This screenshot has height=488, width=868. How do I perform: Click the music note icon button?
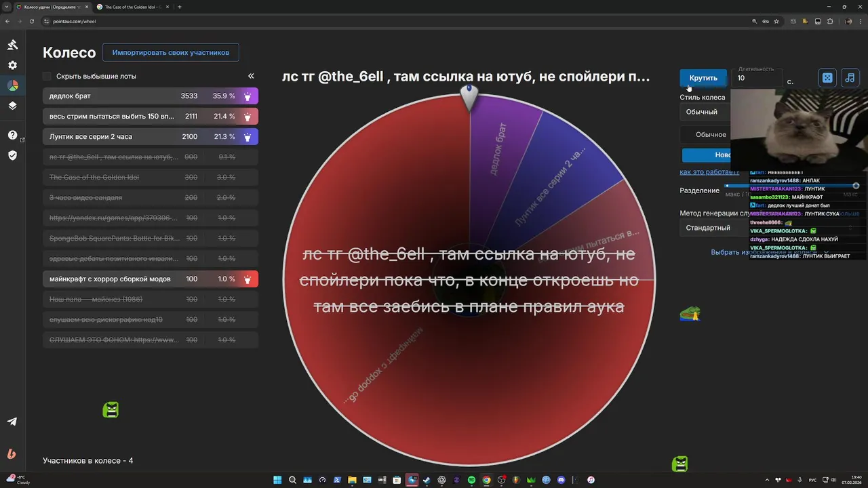(850, 78)
